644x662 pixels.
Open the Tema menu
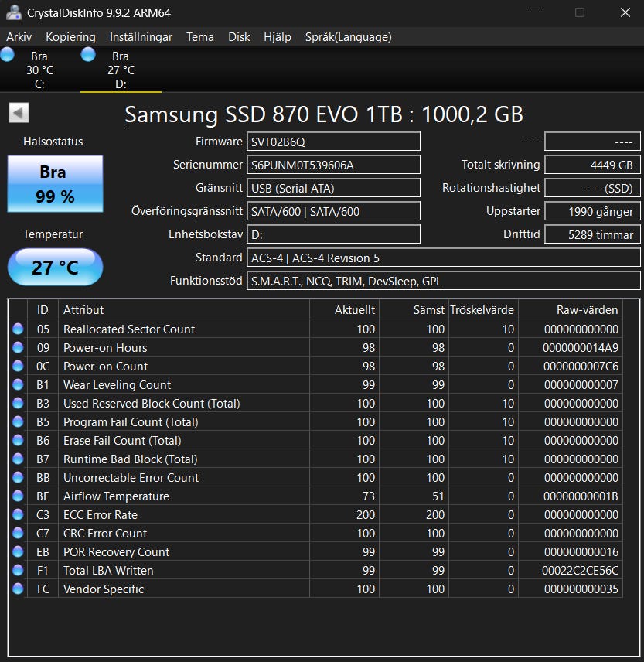click(x=200, y=37)
